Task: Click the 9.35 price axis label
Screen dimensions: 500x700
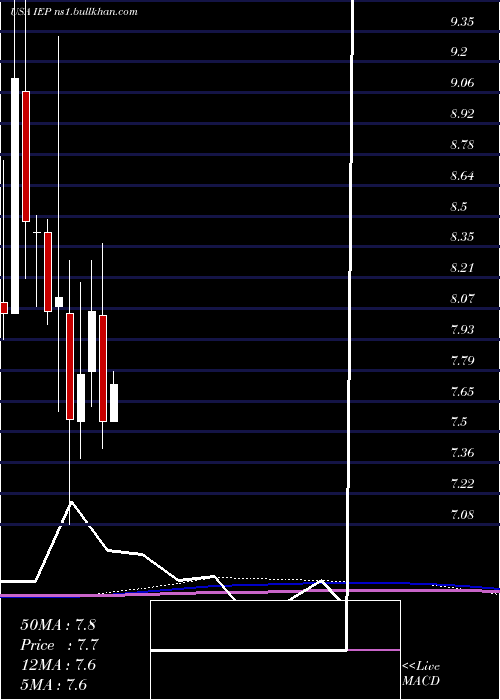Action: [462, 21]
